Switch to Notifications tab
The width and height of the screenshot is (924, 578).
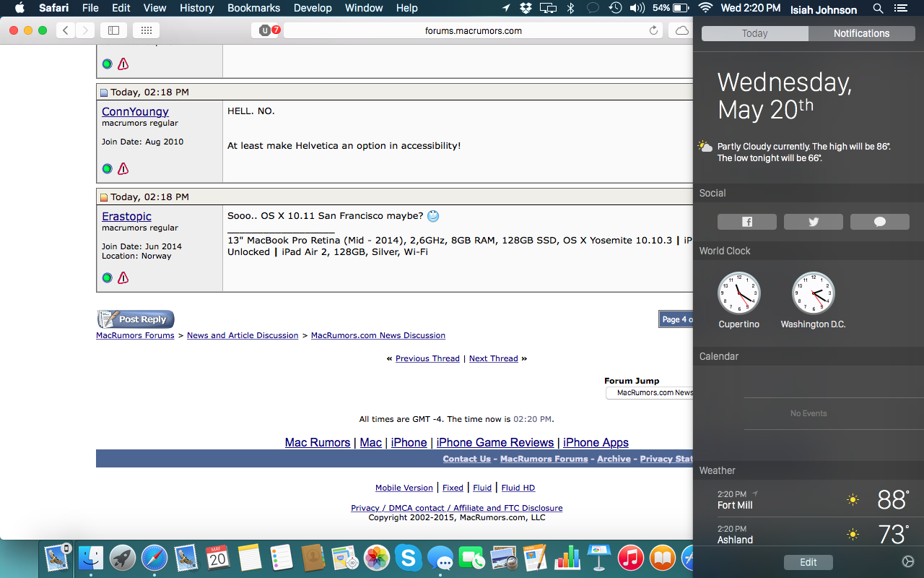coord(861,33)
